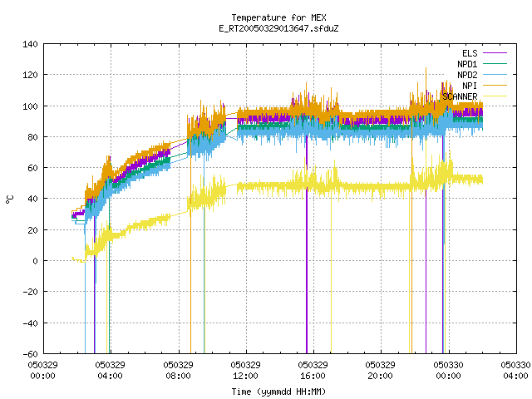
Task: Click the y-axis value 120
Action: [30, 75]
